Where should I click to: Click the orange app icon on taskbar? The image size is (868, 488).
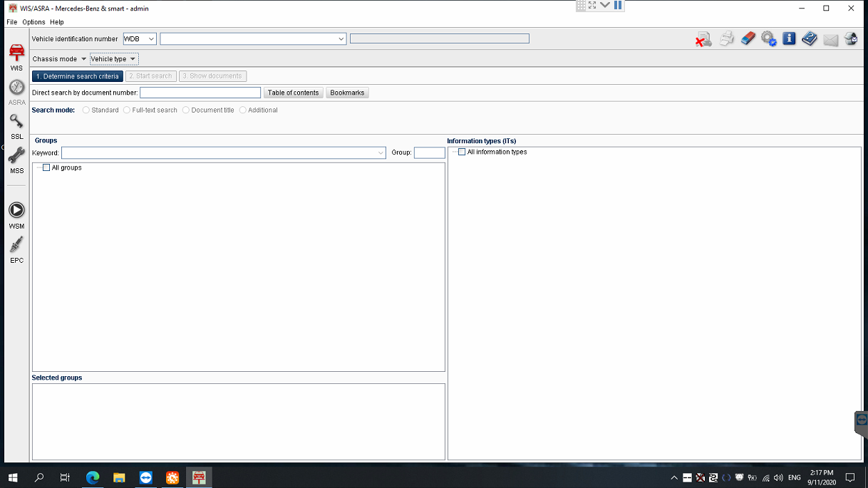[172, 477]
